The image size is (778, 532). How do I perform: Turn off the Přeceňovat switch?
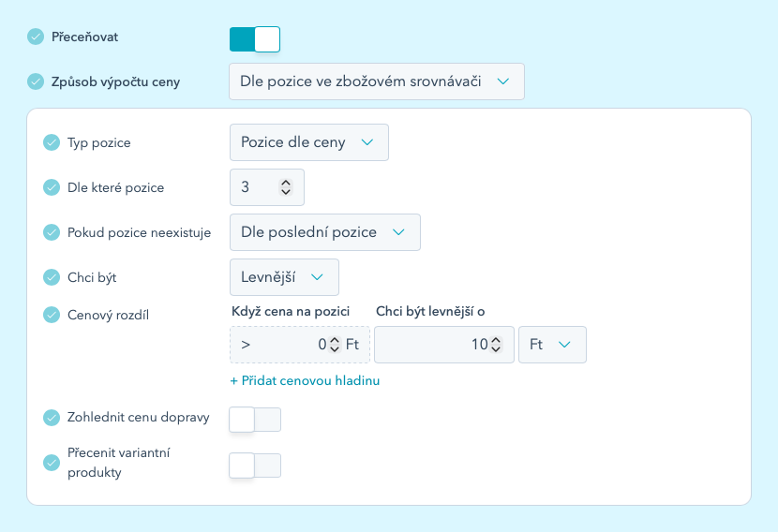coord(255,39)
